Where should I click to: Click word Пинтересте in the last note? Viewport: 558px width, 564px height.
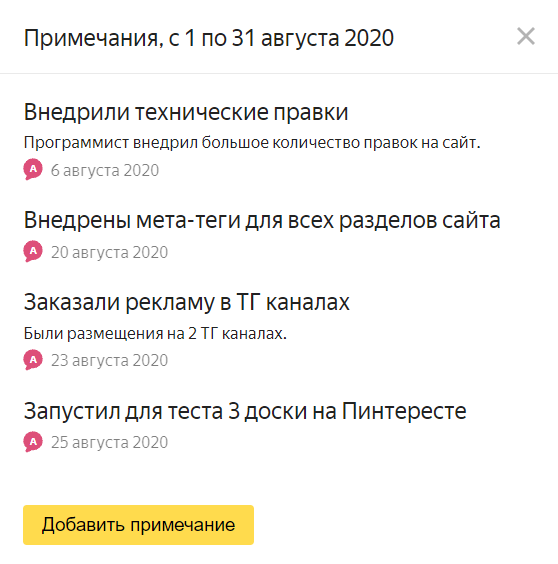pos(404,411)
